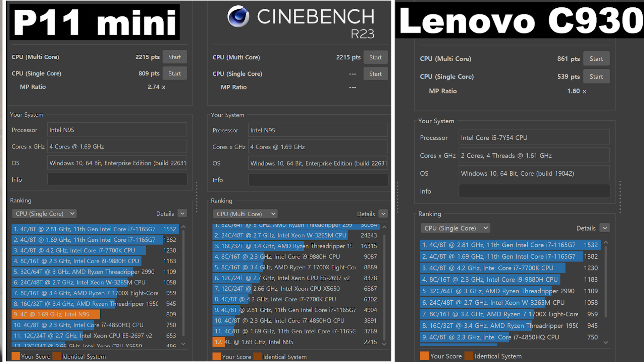Select Intel Xeon W-3265M entry in multi core ranking
Screen dimensions: 644x362
point(280,235)
